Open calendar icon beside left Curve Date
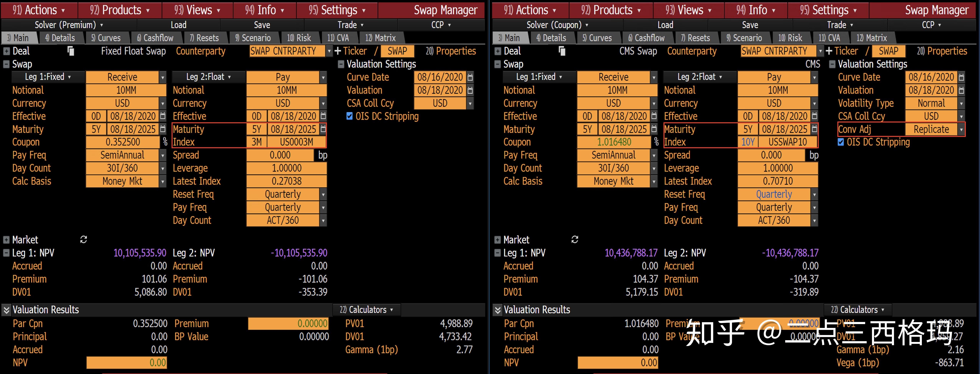 click(470, 77)
